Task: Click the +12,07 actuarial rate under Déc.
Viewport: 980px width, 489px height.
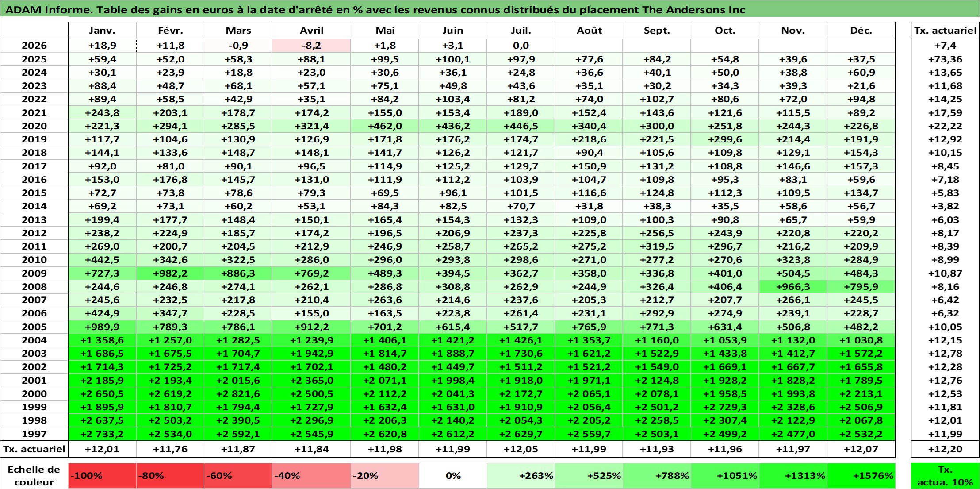Action: point(861,449)
